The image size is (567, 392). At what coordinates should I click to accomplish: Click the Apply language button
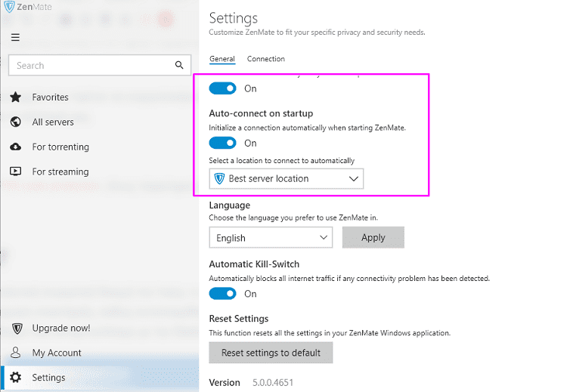(373, 237)
